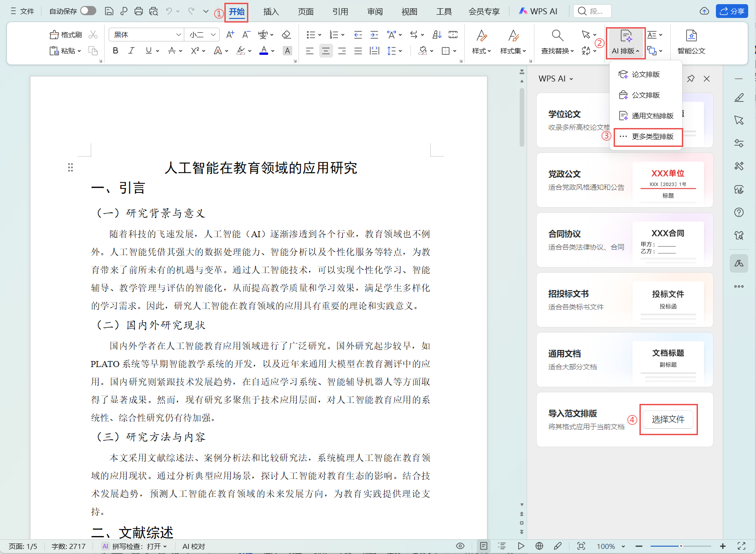This screenshot has width=756, height=554.
Task: Click the italic text icon
Action: [131, 51]
